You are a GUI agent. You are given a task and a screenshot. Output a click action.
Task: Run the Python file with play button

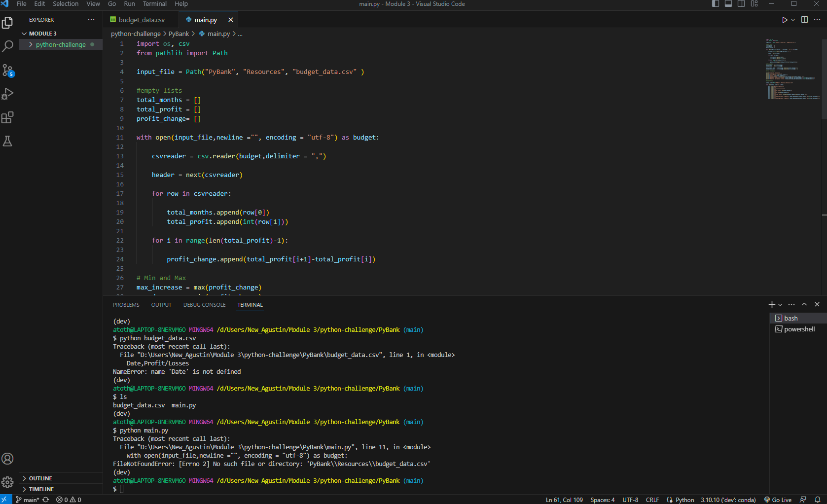784,20
